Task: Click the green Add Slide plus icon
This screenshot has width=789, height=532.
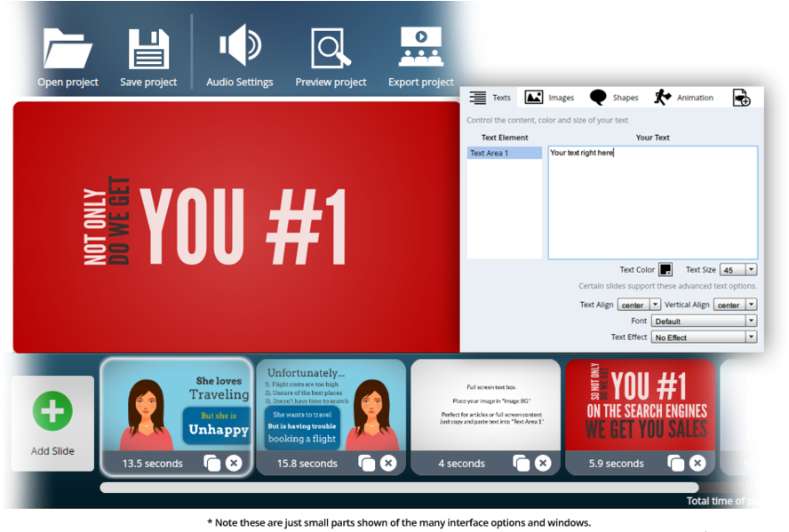Action: pyautogui.click(x=52, y=410)
